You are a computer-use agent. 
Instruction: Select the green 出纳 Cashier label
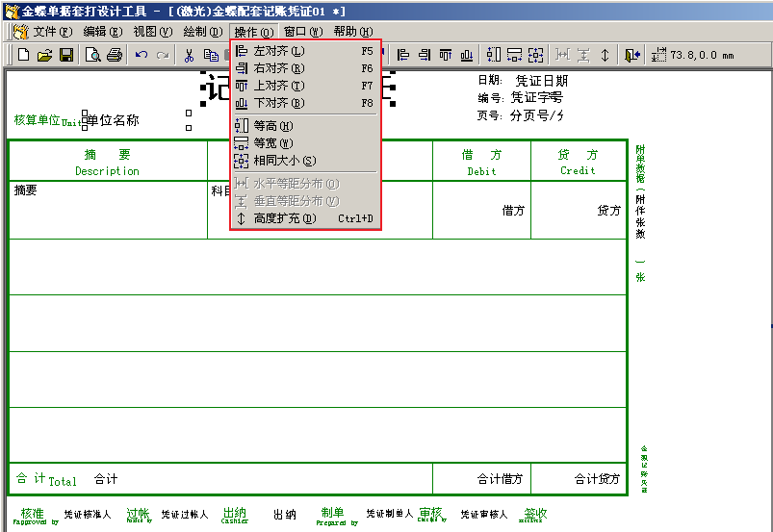(235, 516)
